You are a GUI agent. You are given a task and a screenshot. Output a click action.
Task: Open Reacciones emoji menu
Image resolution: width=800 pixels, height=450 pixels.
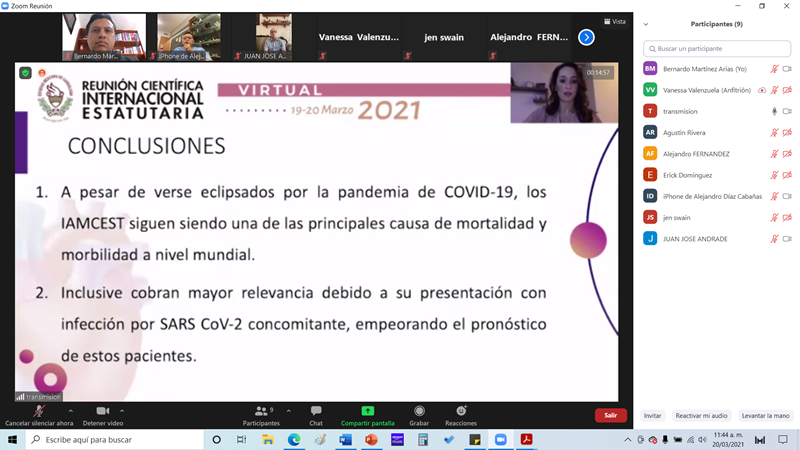tap(461, 415)
